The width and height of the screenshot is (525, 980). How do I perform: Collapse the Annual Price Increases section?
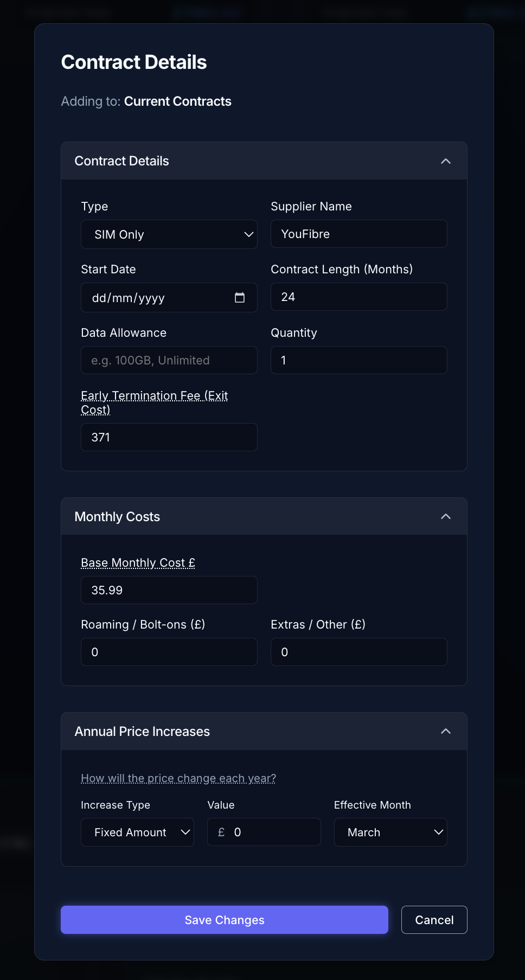coord(446,731)
